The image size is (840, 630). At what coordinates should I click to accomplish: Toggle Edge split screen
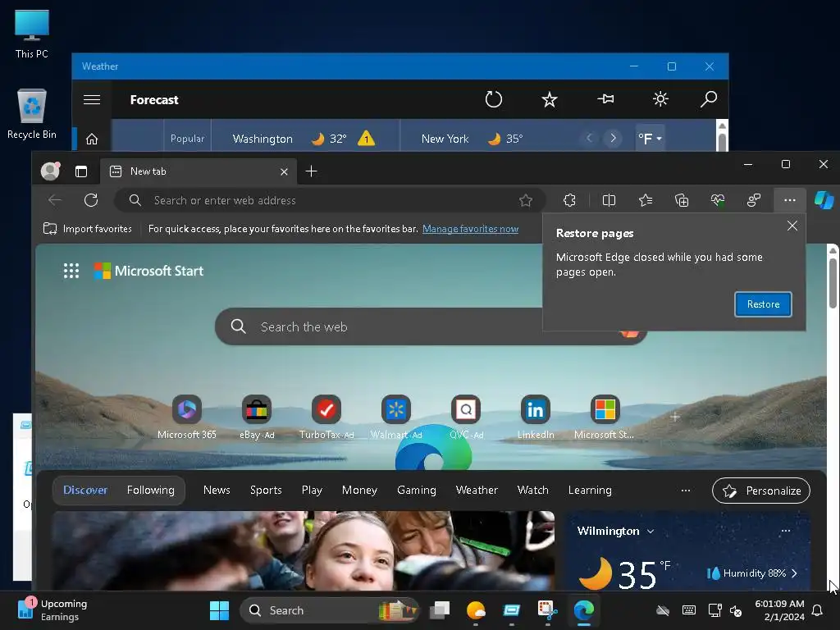click(609, 200)
